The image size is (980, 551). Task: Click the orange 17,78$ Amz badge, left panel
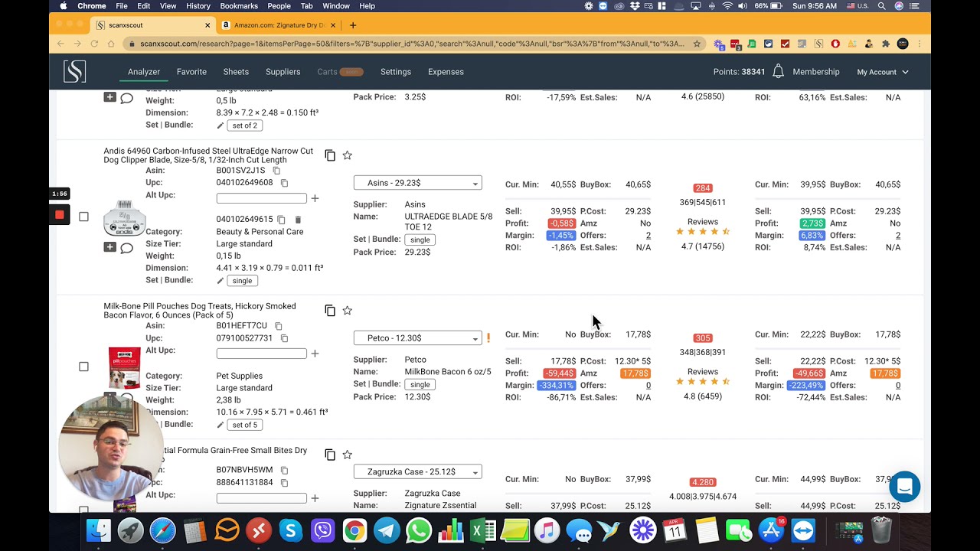tap(635, 373)
